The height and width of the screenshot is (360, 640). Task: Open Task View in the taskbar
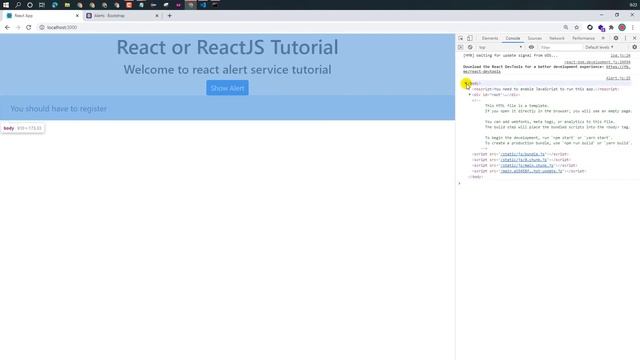(x=42, y=5)
